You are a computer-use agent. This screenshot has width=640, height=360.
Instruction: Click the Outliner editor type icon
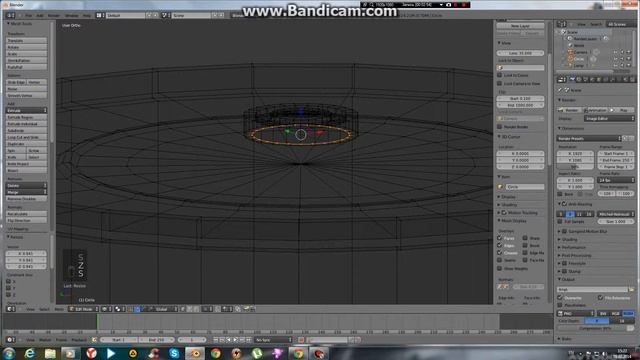pos(562,24)
